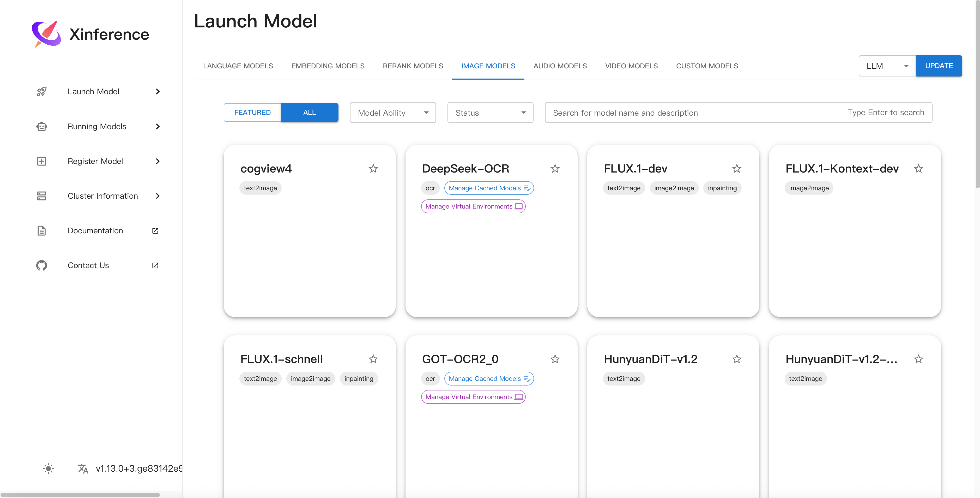Open the Model Ability dropdown

393,113
